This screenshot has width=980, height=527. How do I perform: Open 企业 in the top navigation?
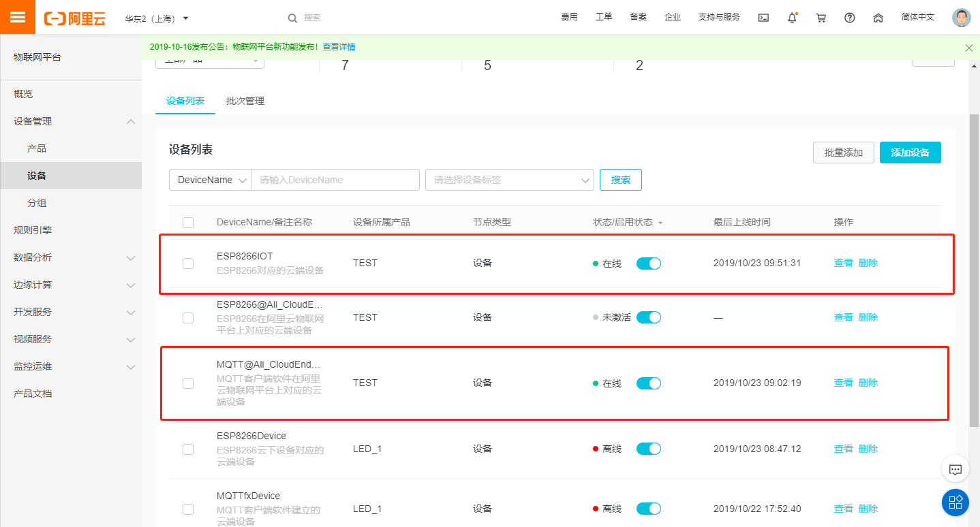point(673,17)
